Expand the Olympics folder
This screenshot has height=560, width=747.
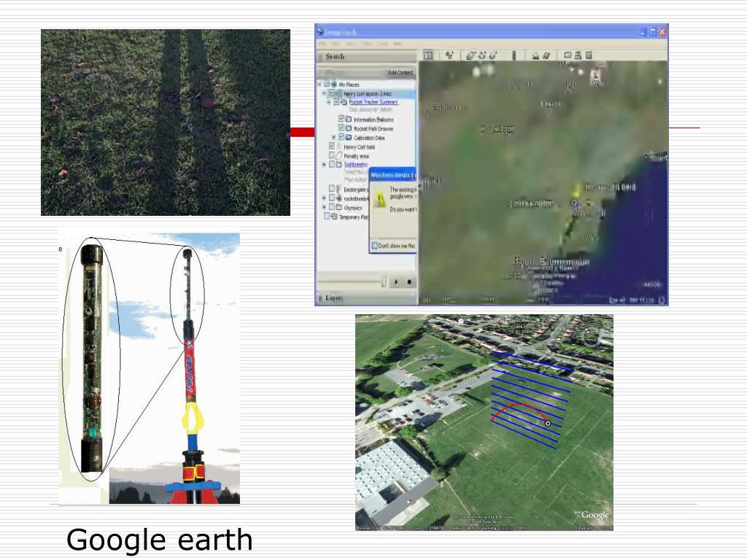point(324,207)
